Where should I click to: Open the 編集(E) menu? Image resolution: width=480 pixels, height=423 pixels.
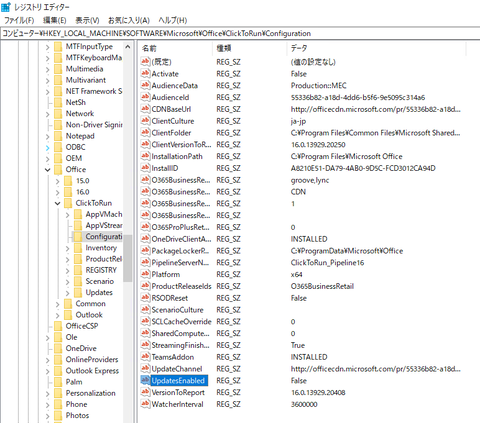coord(55,20)
